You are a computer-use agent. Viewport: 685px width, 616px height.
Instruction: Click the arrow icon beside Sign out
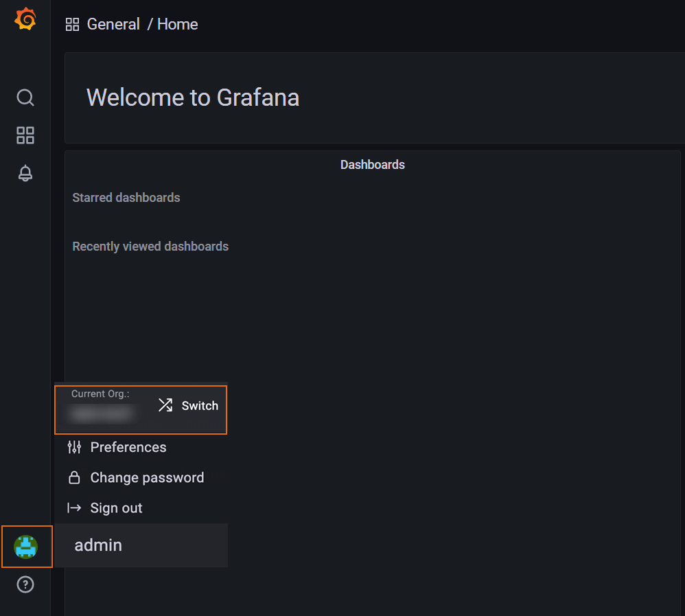(x=74, y=508)
